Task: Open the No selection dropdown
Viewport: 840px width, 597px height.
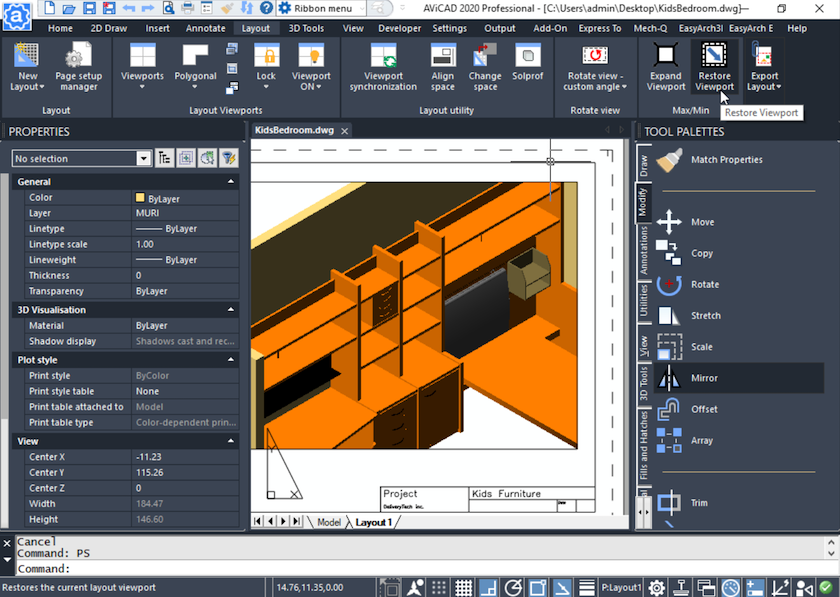Action: click(x=144, y=158)
